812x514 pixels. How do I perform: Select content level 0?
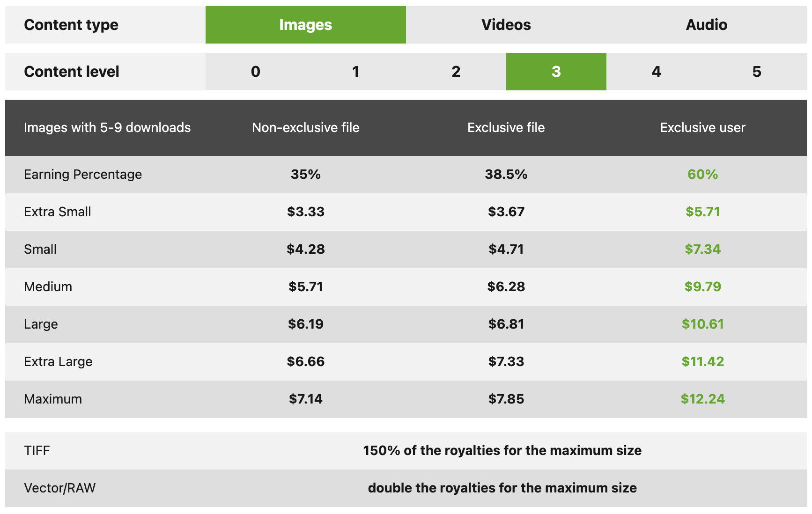pyautogui.click(x=256, y=72)
